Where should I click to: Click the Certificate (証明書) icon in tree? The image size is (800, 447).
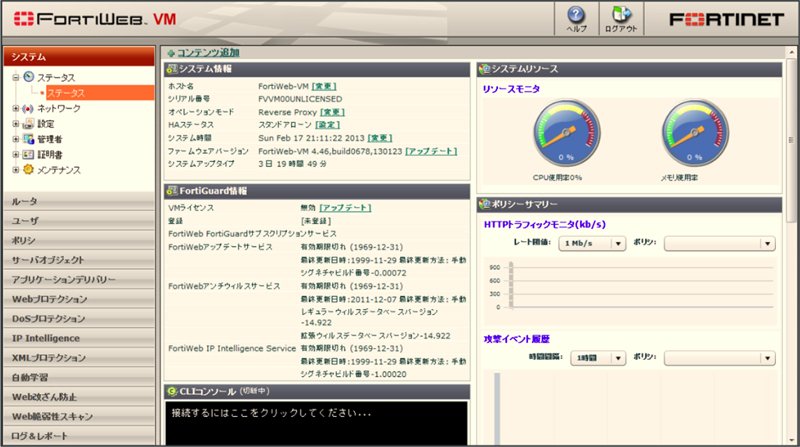(x=29, y=154)
